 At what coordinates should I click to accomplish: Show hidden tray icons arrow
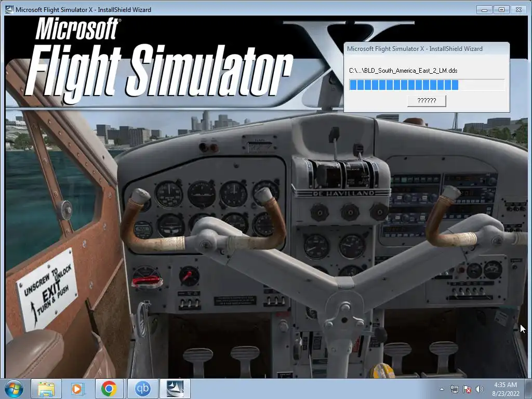442,389
